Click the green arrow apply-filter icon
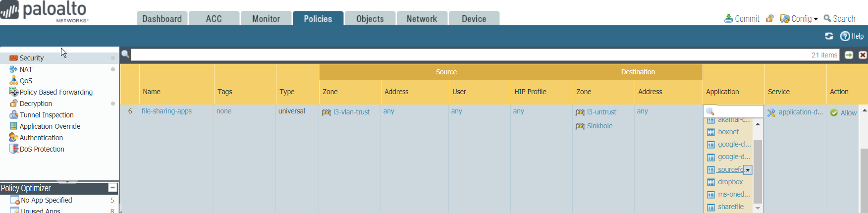868x213 pixels. pyautogui.click(x=849, y=55)
